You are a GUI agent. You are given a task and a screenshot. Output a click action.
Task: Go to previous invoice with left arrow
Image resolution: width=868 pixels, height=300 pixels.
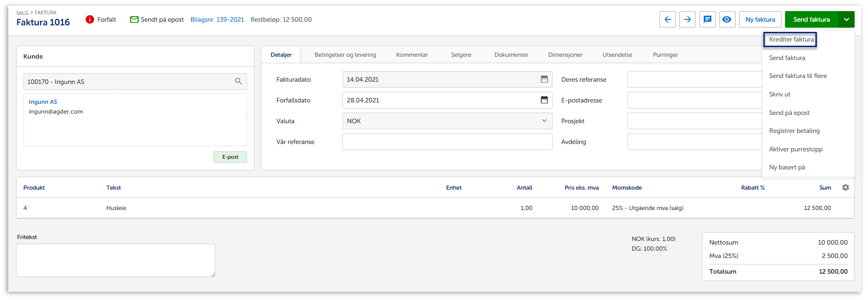tap(667, 19)
